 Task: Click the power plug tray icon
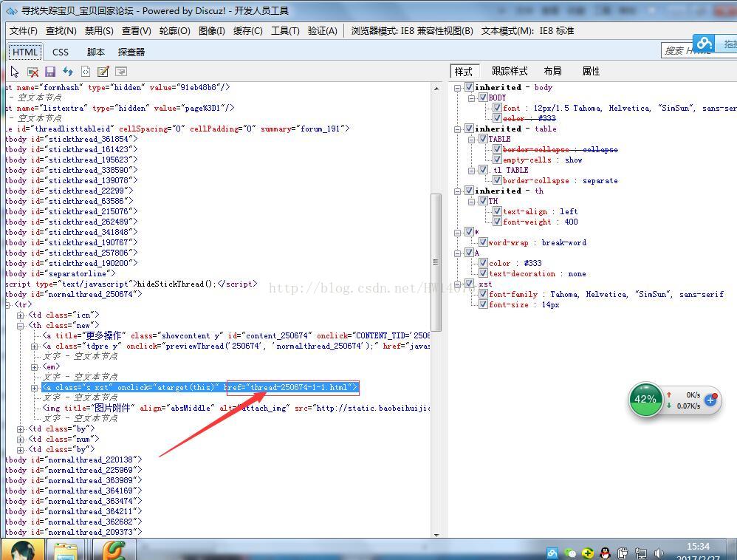(623, 553)
